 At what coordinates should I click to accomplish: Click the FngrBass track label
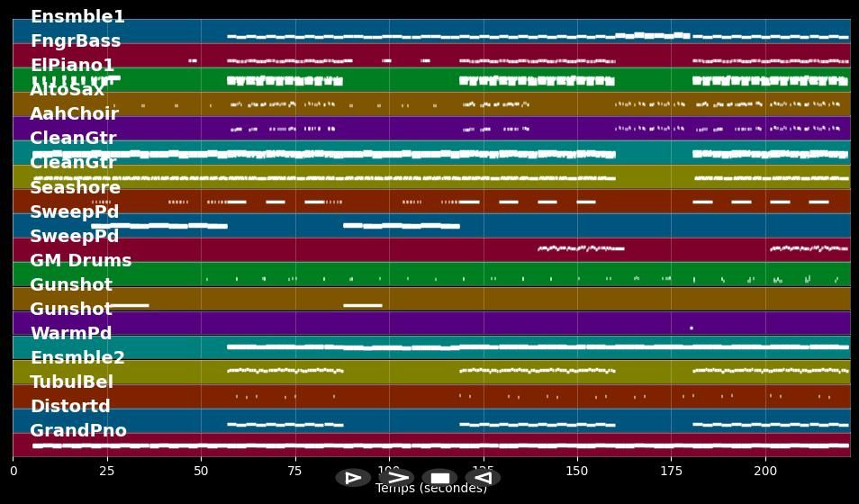[75, 41]
